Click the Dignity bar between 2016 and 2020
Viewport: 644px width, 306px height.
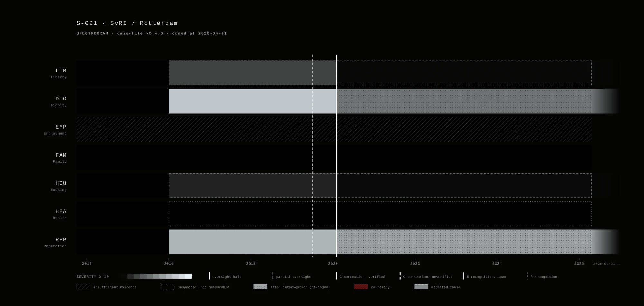point(253,101)
